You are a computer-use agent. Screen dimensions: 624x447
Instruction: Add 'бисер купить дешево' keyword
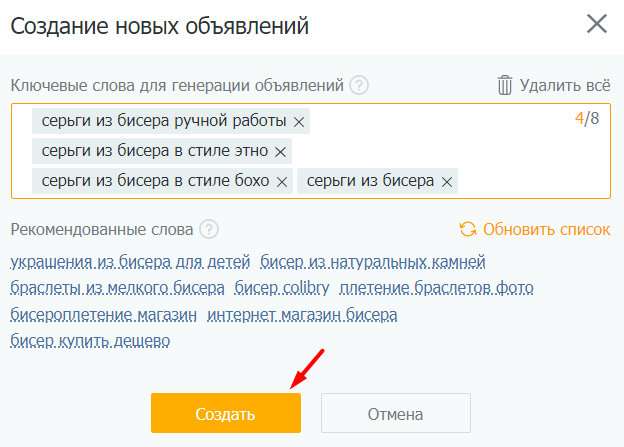(x=90, y=341)
